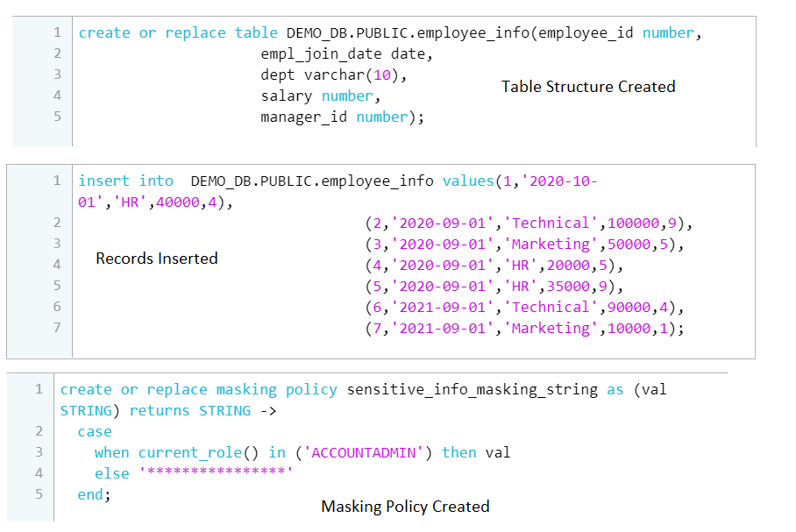Click the asterisk mask string after else
796x532 pixels.
click(210, 474)
